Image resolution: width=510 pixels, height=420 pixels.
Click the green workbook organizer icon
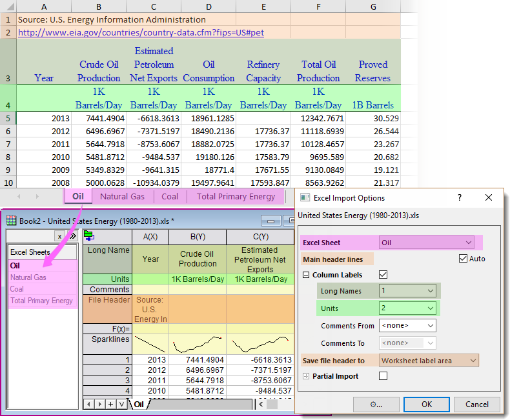point(89,235)
